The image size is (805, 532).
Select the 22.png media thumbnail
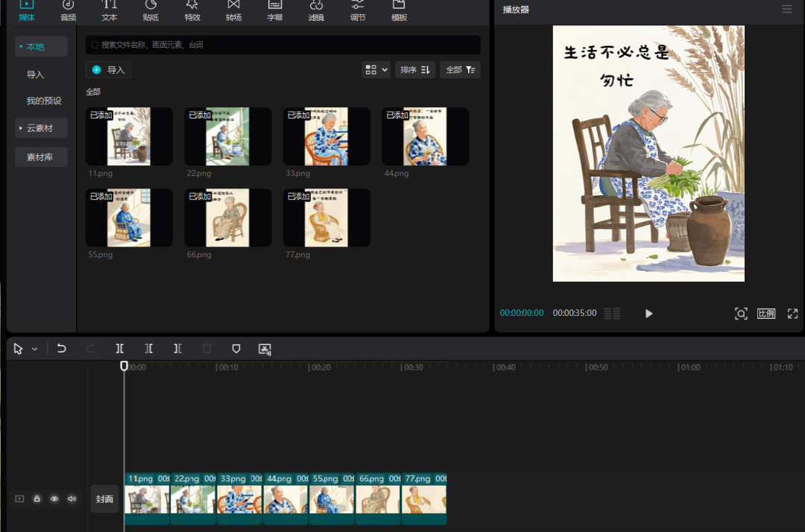pyautogui.click(x=227, y=136)
